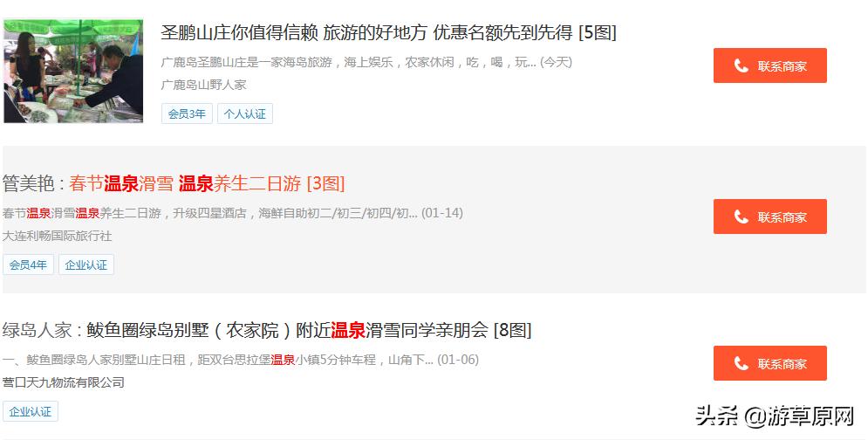Open the 圣鹏山庄你值得信赖 listing title
This screenshot has width=868, height=440.
click(388, 32)
